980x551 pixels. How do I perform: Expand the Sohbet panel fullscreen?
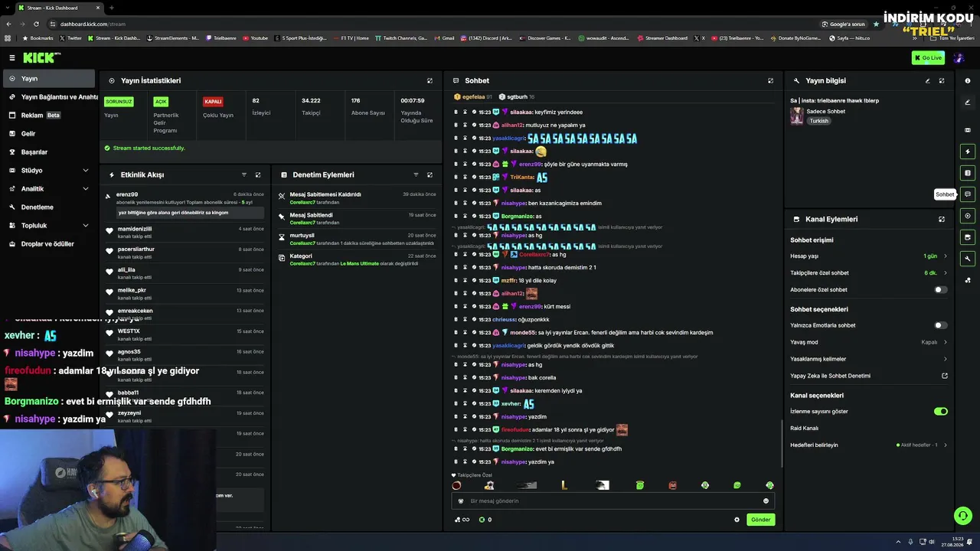pyautogui.click(x=770, y=80)
